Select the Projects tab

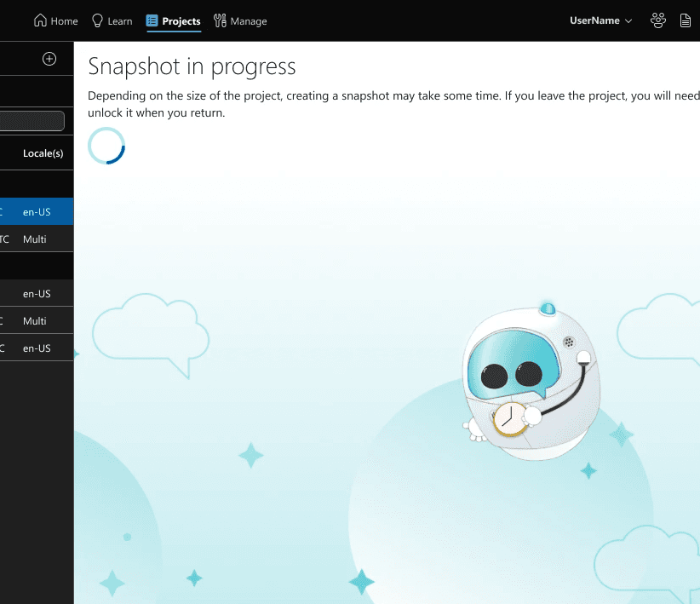click(x=173, y=21)
